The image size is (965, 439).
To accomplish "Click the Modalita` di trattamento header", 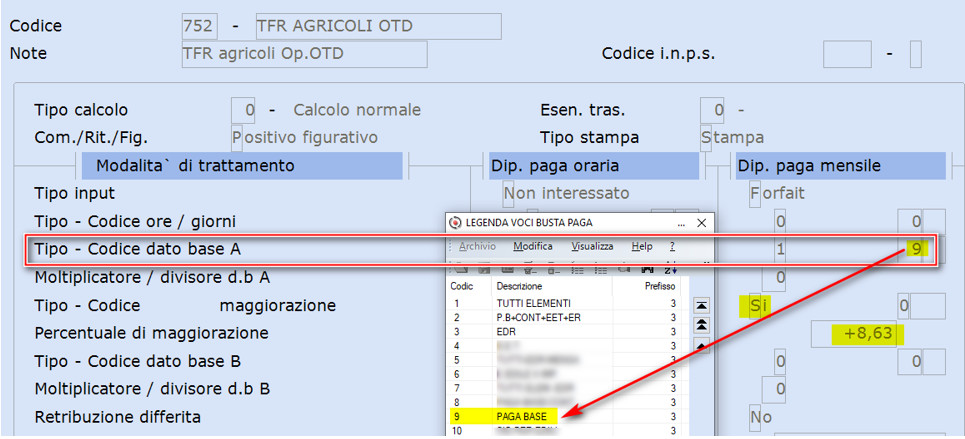I will coord(242,166).
